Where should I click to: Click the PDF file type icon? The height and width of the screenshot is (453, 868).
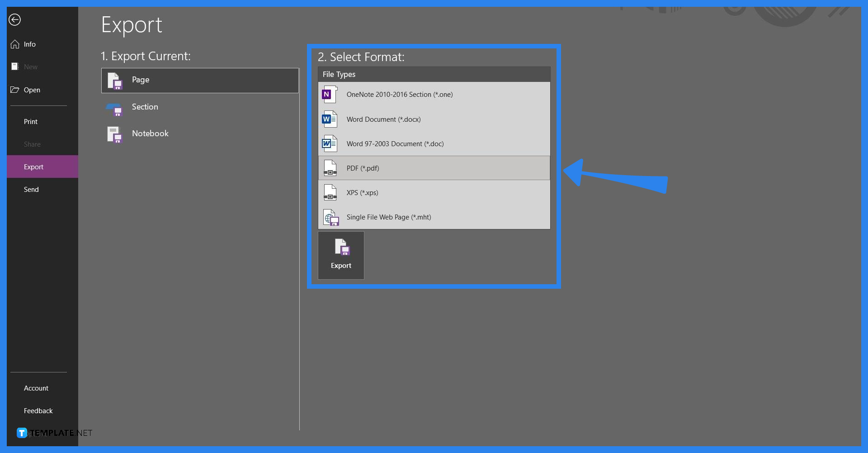[x=330, y=168]
